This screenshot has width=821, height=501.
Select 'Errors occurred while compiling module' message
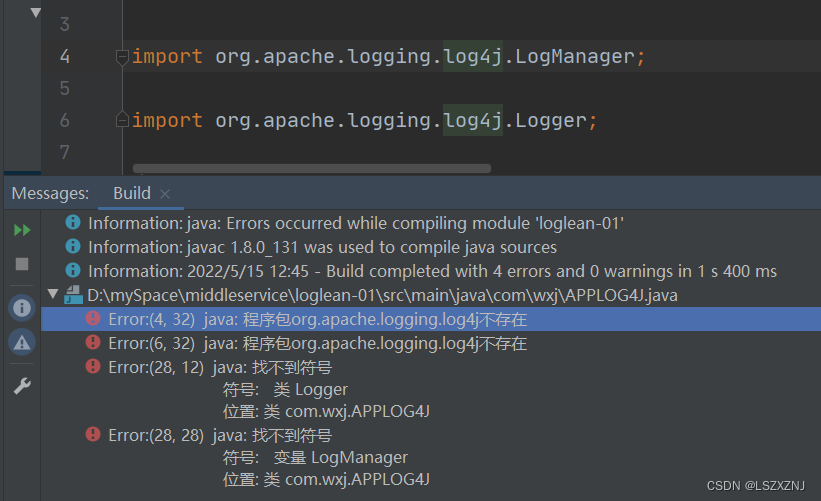pyautogui.click(x=356, y=224)
